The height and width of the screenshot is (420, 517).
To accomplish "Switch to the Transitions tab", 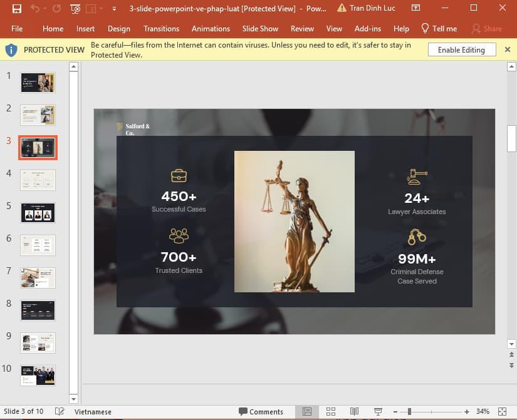I will click(161, 28).
